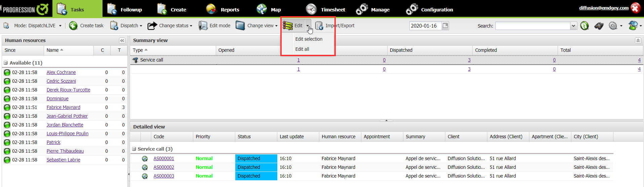644x187 pixels.
Task: Click the Import/Export button
Action: 335,26
